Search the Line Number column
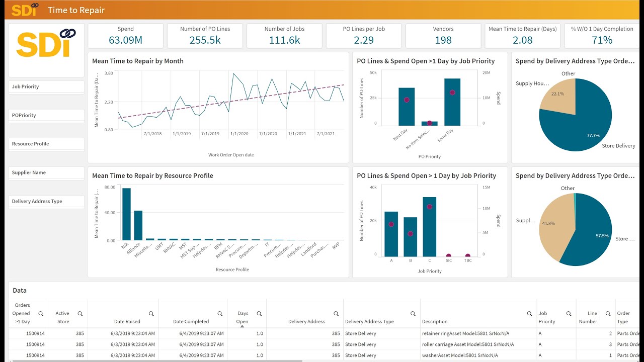Image resolution: width=644 pixels, height=362 pixels. pos(608,314)
